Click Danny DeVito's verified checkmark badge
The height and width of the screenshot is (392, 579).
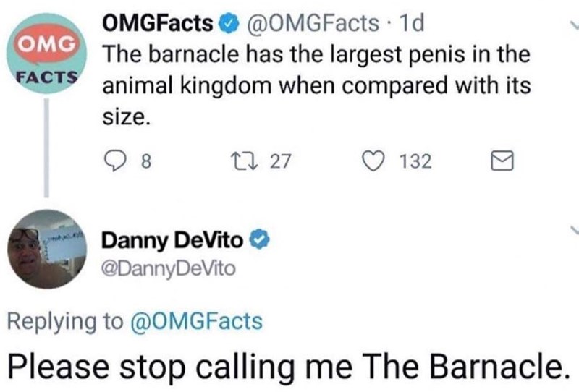click(255, 239)
